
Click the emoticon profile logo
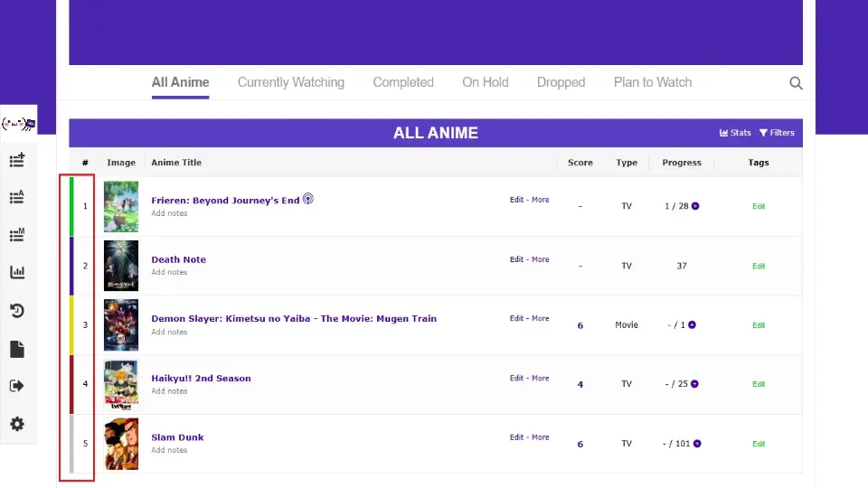pos(18,124)
